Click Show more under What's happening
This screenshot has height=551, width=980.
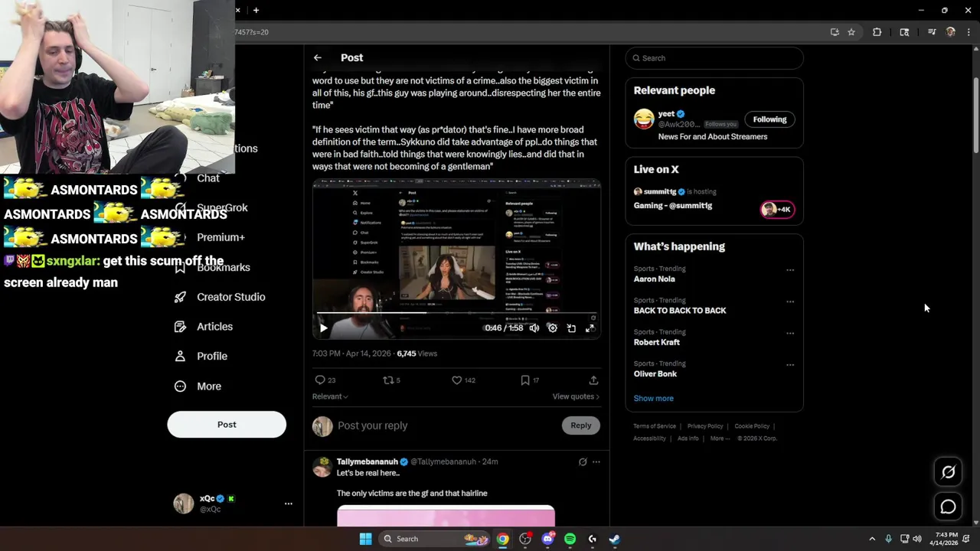click(653, 398)
